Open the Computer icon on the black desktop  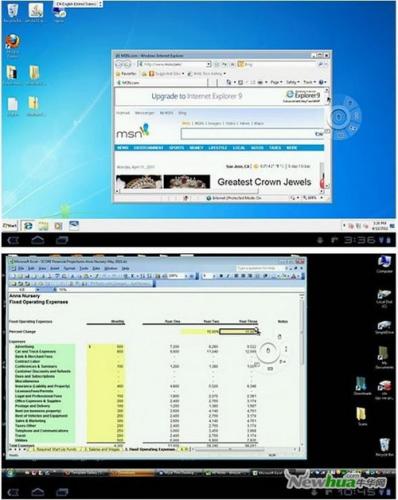pyautogui.click(x=384, y=264)
